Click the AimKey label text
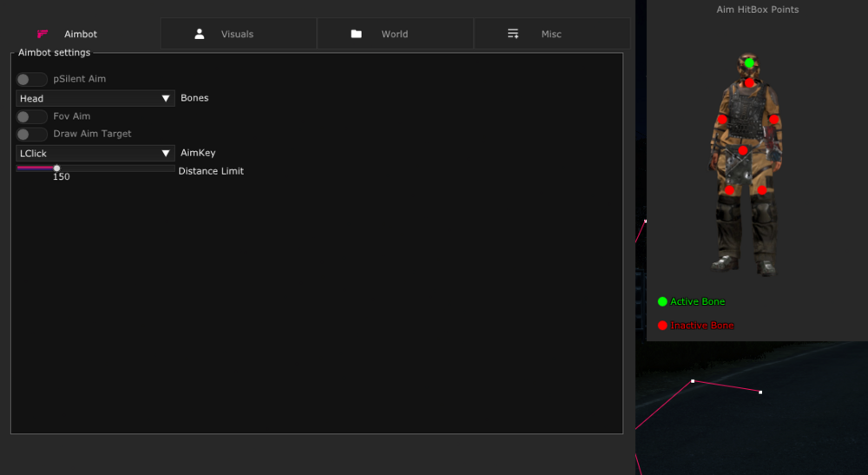 (x=198, y=153)
